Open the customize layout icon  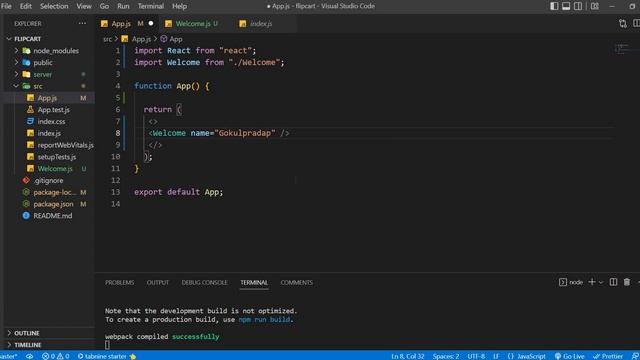click(x=595, y=6)
